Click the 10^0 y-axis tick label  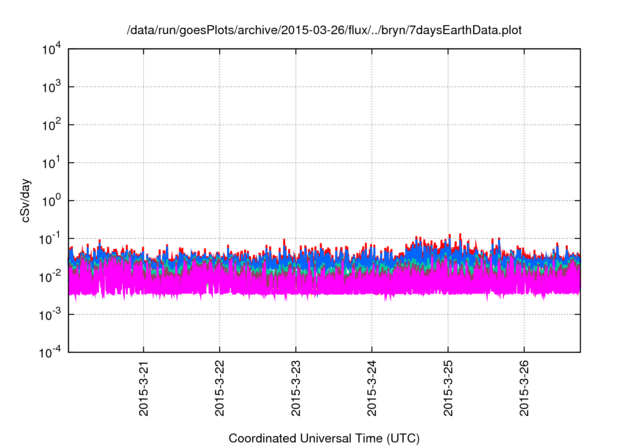click(51, 201)
